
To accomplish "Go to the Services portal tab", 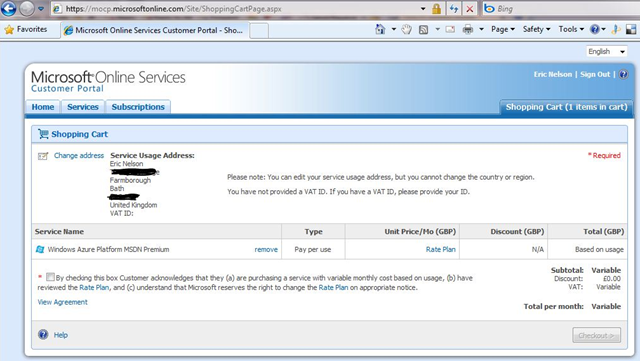I will coord(83,107).
